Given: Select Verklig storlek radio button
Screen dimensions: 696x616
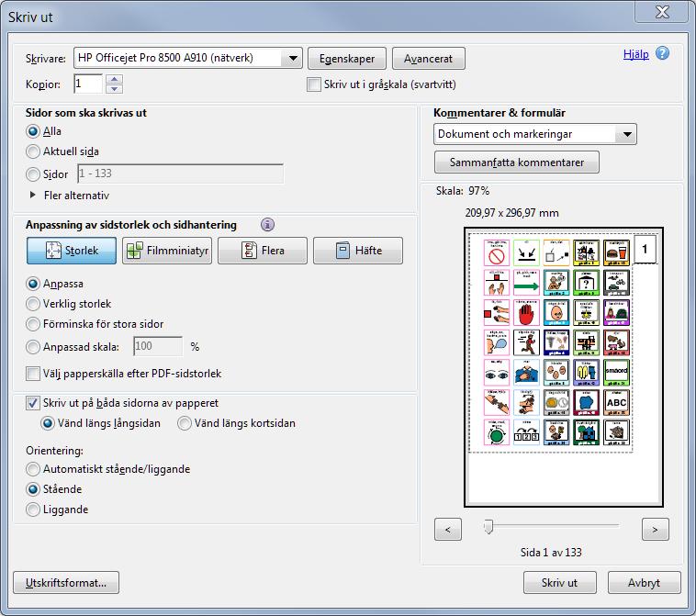Looking at the screenshot, I should 33,304.
